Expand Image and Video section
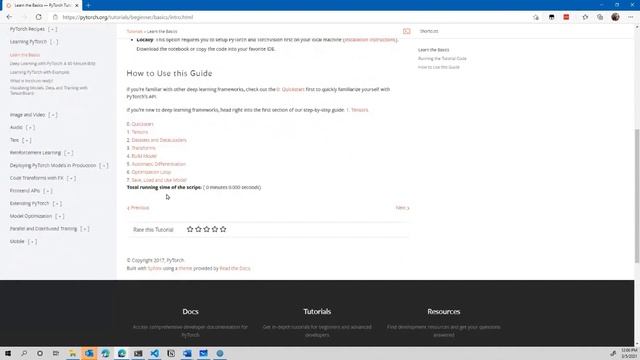The image size is (640, 360). (x=53, y=115)
